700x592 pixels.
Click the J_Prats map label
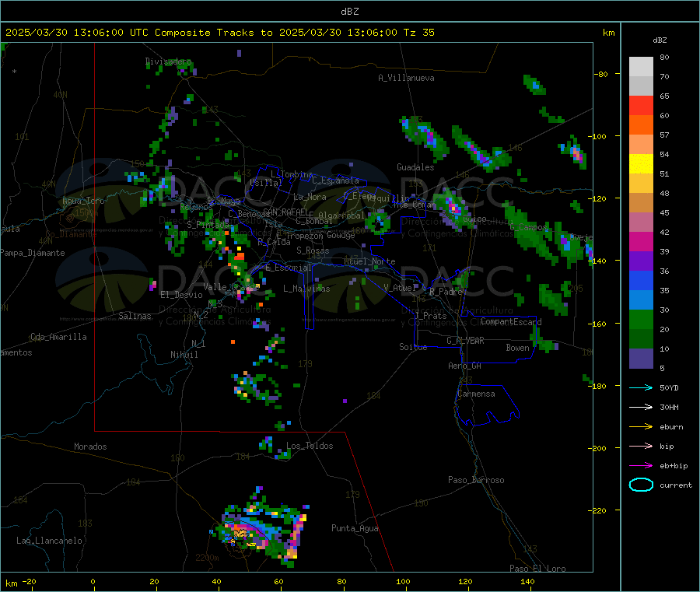pos(431,316)
